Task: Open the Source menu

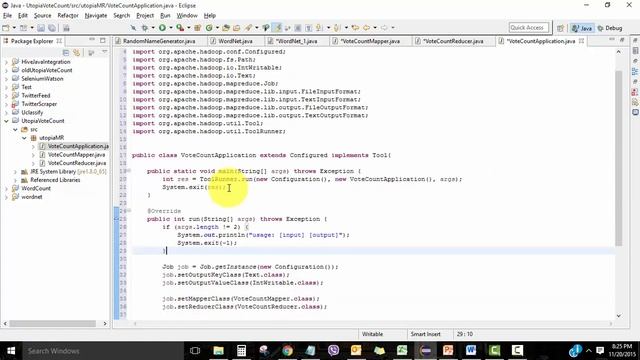Action: (42, 16)
